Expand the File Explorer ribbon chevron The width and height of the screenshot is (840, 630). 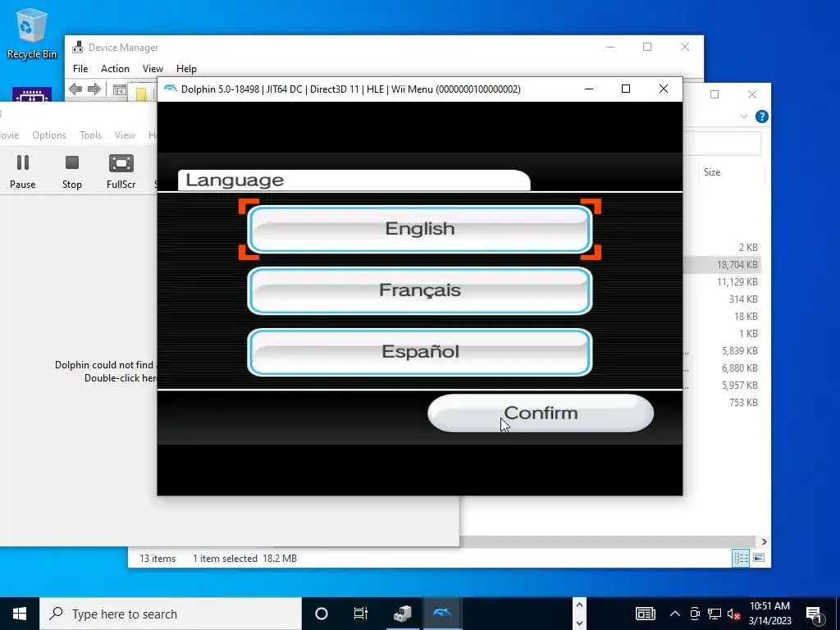tap(743, 116)
